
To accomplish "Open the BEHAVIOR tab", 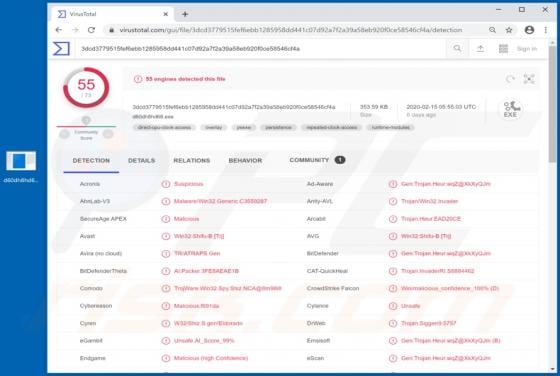I will point(245,161).
